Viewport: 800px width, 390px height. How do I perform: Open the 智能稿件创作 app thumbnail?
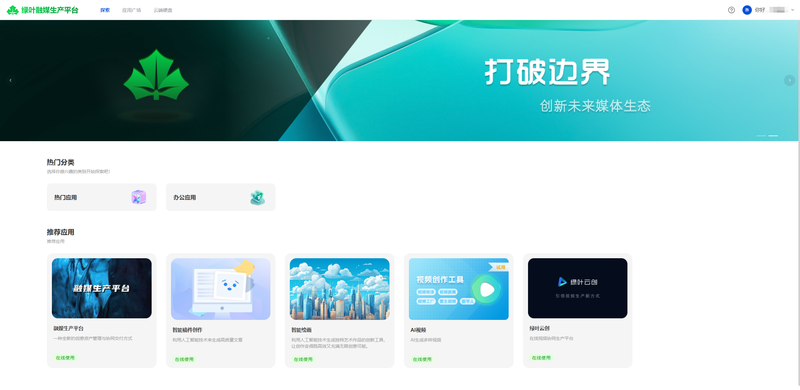click(x=220, y=288)
